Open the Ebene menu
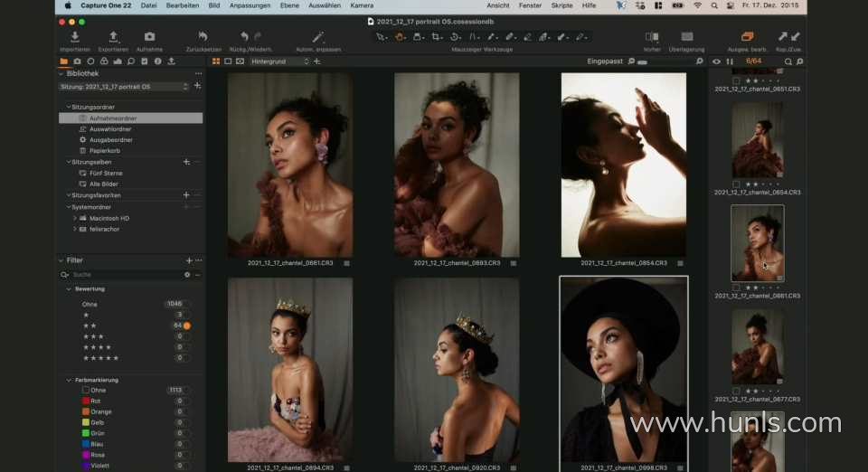The height and width of the screenshot is (472, 868). click(x=289, y=5)
